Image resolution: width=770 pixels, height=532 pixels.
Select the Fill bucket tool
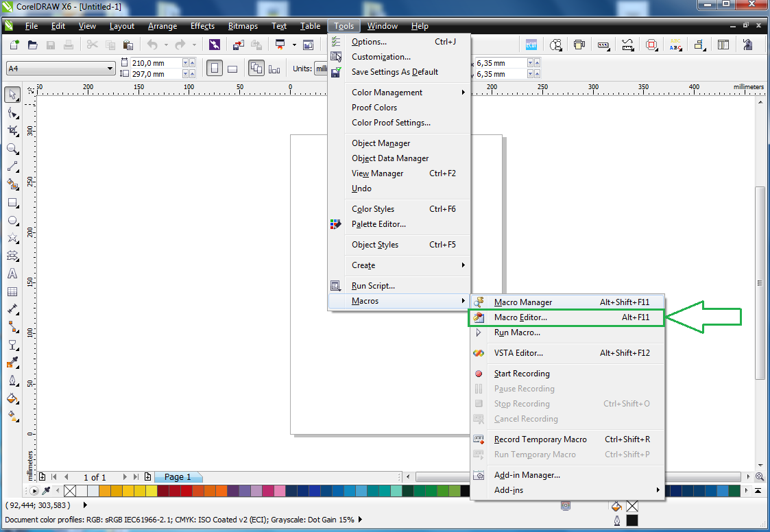coord(13,398)
